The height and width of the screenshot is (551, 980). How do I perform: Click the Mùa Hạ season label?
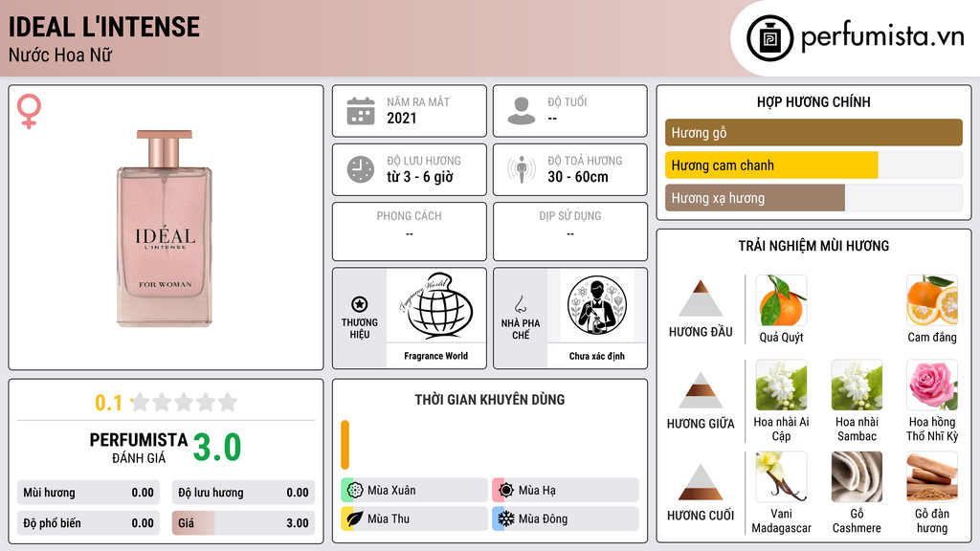537,491
